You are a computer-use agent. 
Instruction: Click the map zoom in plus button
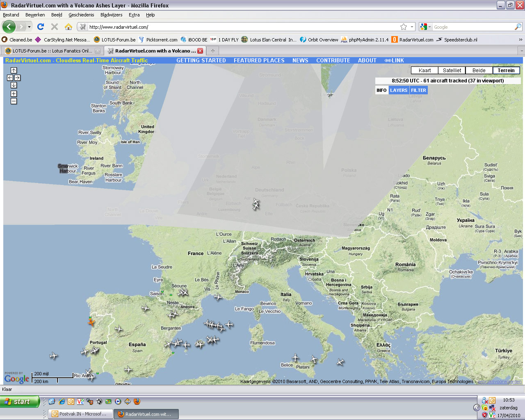click(14, 94)
